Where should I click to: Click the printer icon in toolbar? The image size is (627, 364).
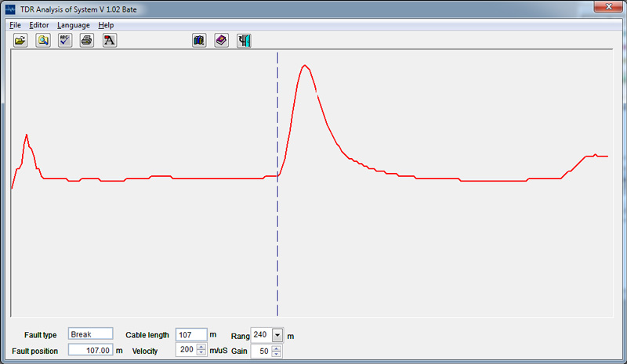pos(87,40)
